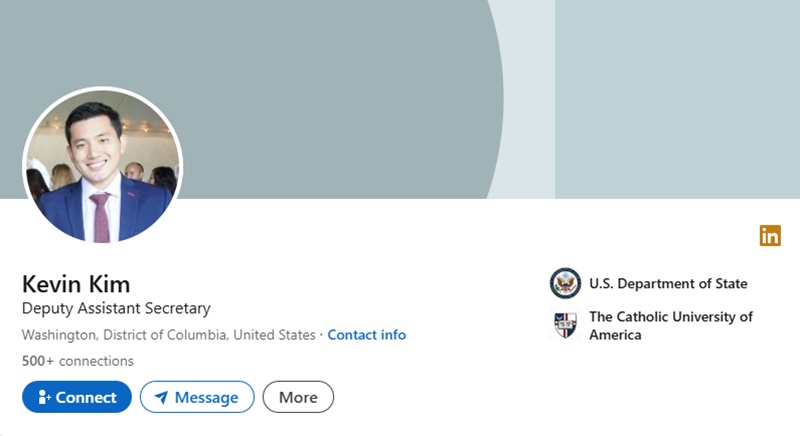Viewport: 800px width, 436px height.
Task: Open the More options menu
Action: [x=298, y=397]
